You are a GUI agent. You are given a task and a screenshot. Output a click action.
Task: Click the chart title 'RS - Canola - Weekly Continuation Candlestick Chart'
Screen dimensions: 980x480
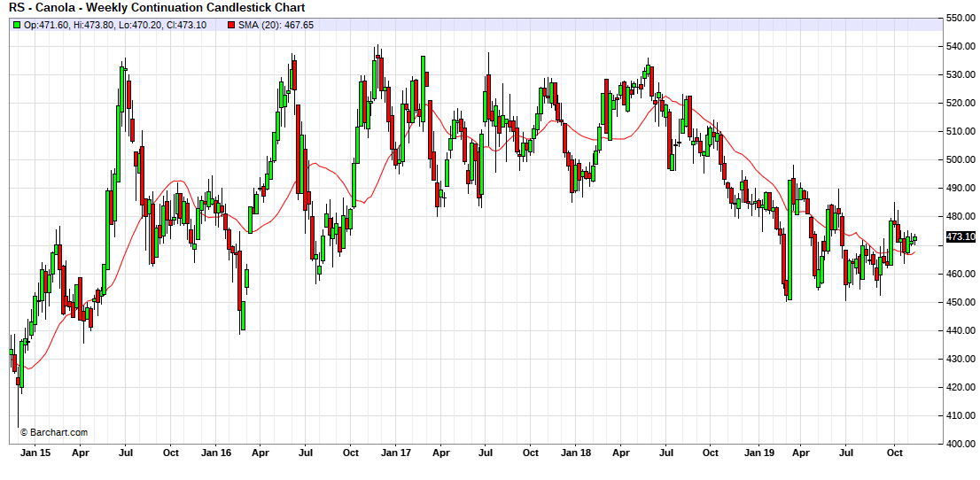point(157,8)
